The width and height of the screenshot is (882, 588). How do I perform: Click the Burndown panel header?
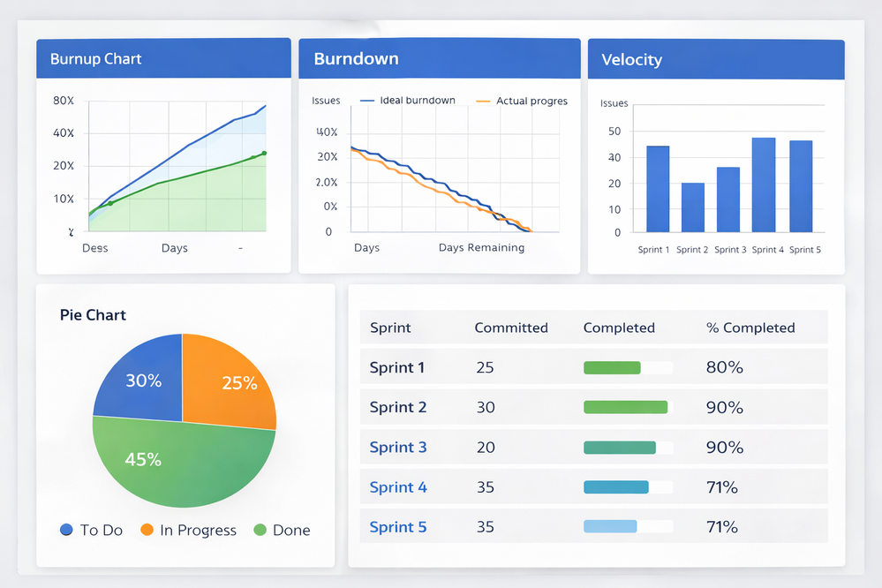pos(440,58)
